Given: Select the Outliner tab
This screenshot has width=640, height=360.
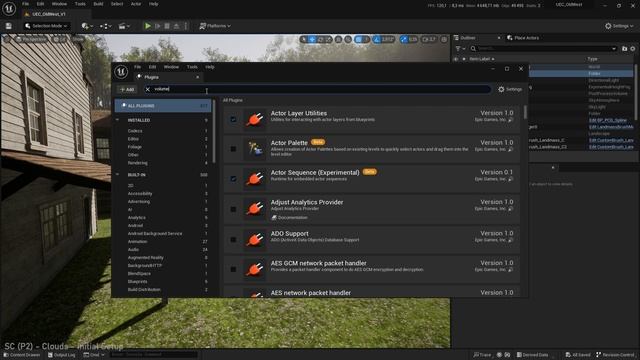Looking at the screenshot, I should point(467,38).
